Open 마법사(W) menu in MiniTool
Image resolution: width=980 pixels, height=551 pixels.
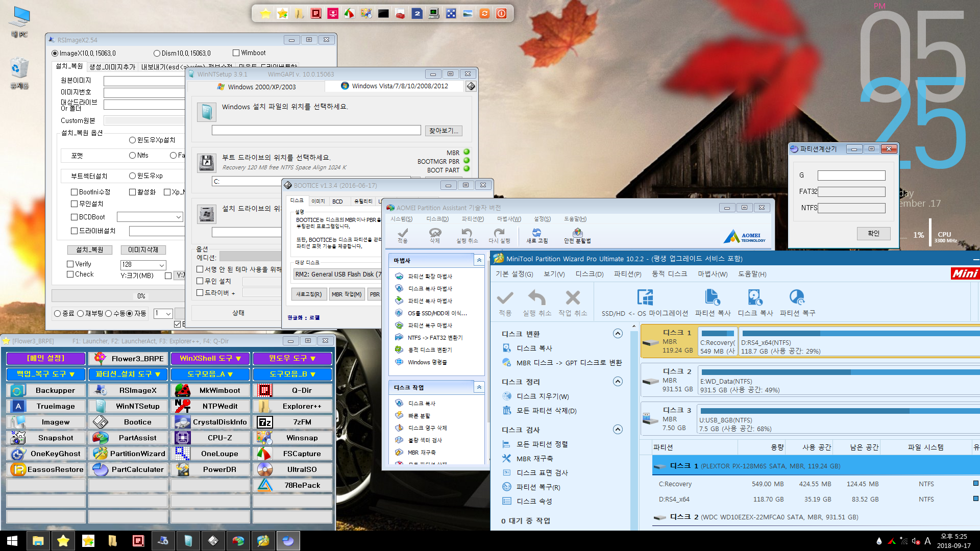[x=713, y=274]
